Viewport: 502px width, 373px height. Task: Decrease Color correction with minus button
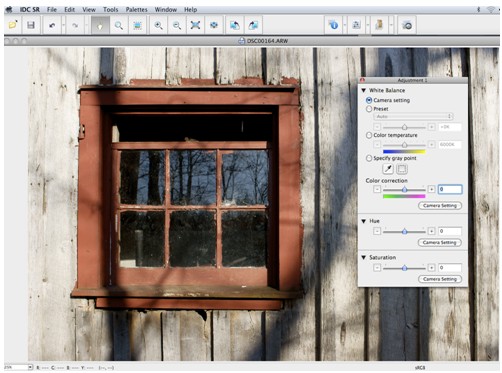point(377,189)
